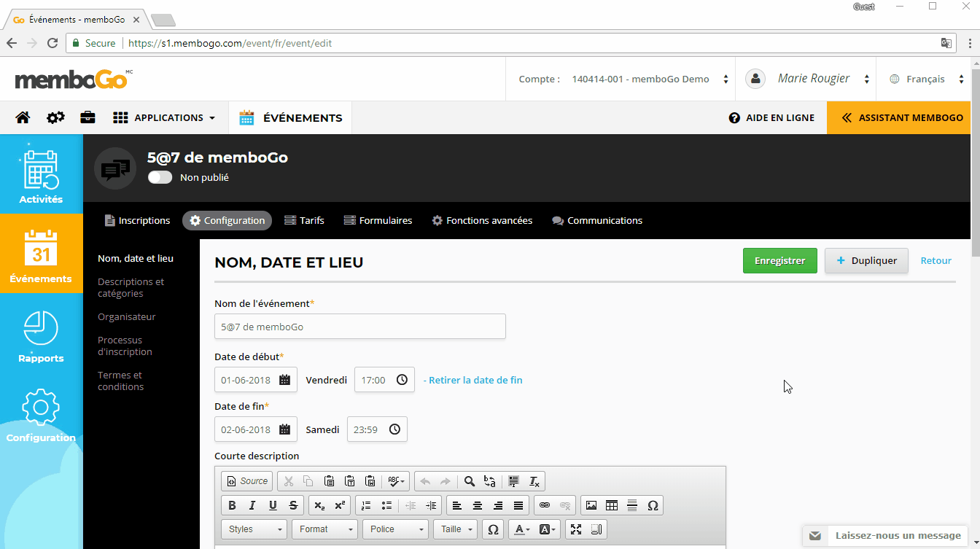980x549 pixels.
Task: Open the Police font dropdown
Action: tap(395, 529)
